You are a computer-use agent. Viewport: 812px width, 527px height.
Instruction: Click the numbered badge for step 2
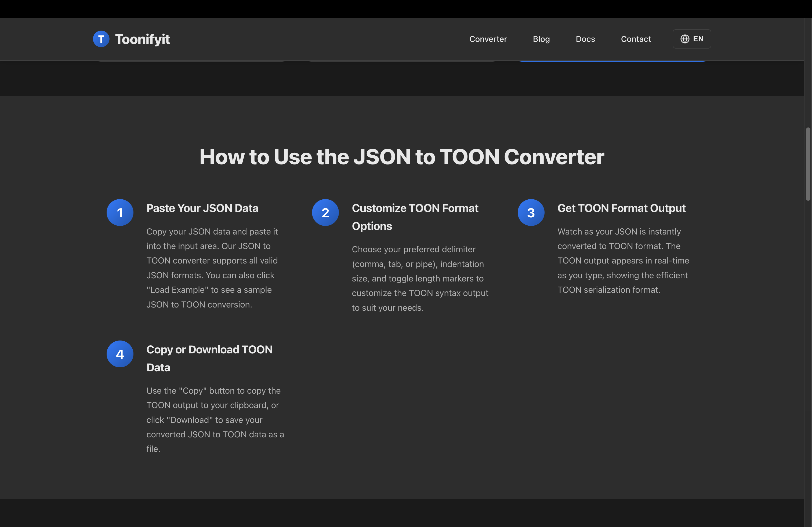(325, 212)
